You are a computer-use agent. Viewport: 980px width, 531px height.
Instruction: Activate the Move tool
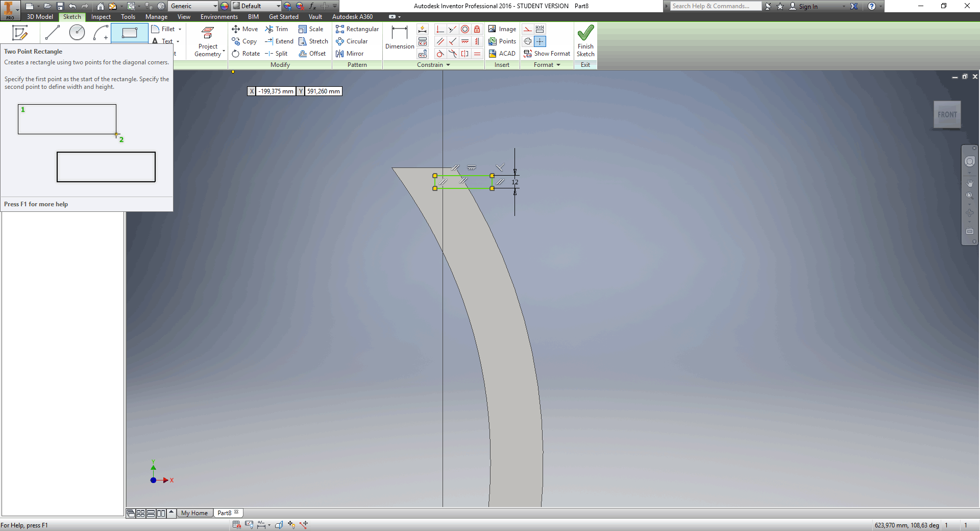(245, 29)
